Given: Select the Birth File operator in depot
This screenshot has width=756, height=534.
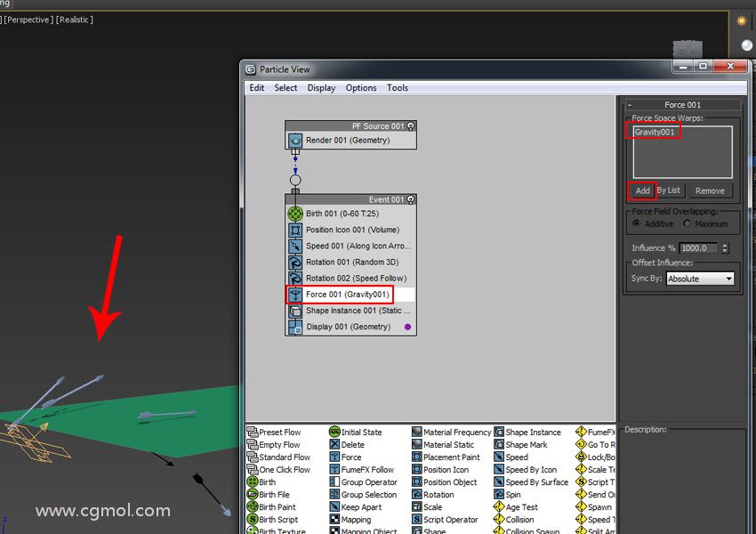Looking at the screenshot, I should click(268, 495).
